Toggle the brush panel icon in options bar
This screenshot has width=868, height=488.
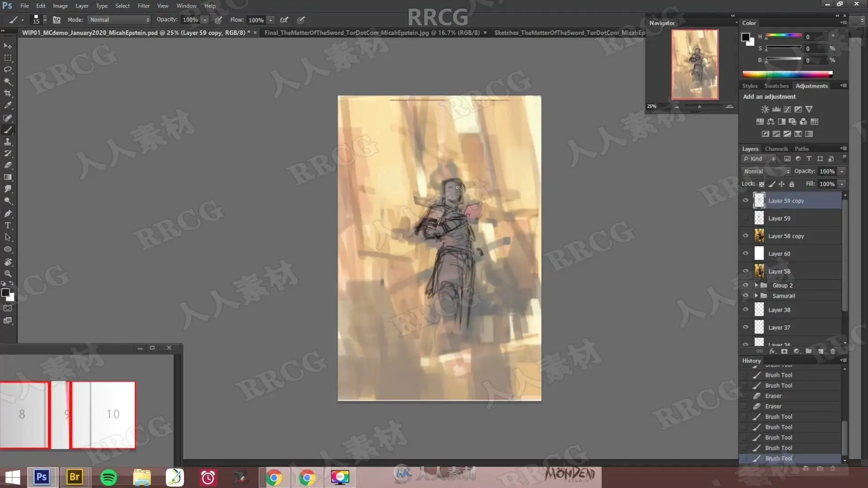(x=57, y=20)
